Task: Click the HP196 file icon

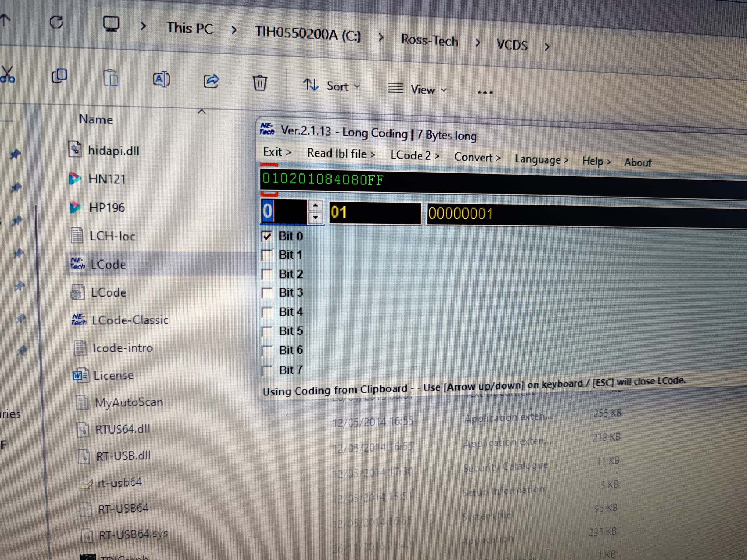Action: pos(75,207)
